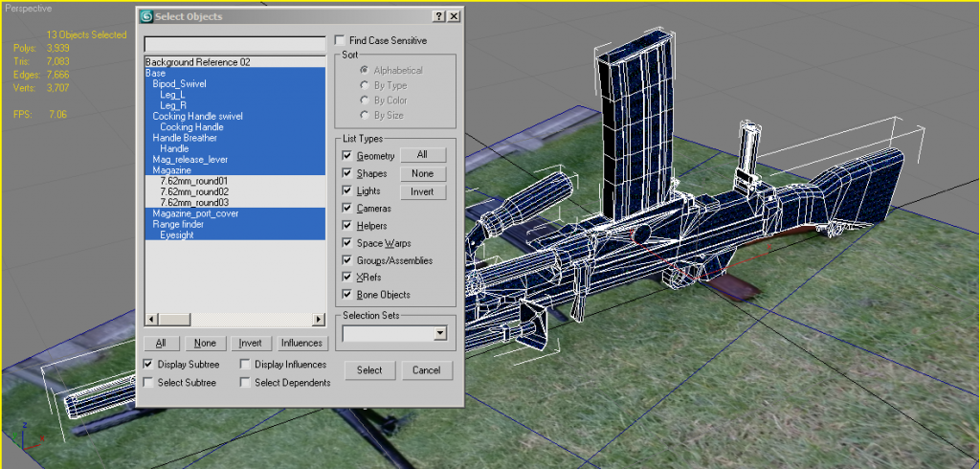Toggle the Bone Objects checkbox
Screen dimensions: 980x469
pos(347,295)
